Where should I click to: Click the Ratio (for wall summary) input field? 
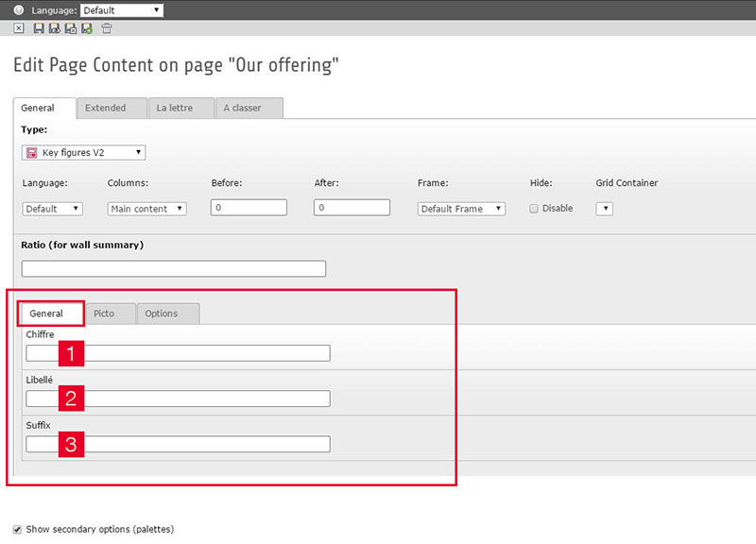pos(174,269)
